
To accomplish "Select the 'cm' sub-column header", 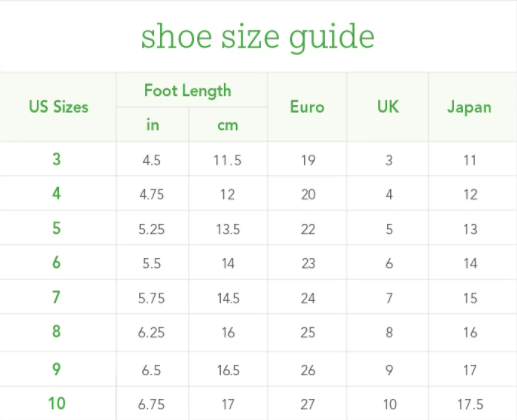I will 228,125.
